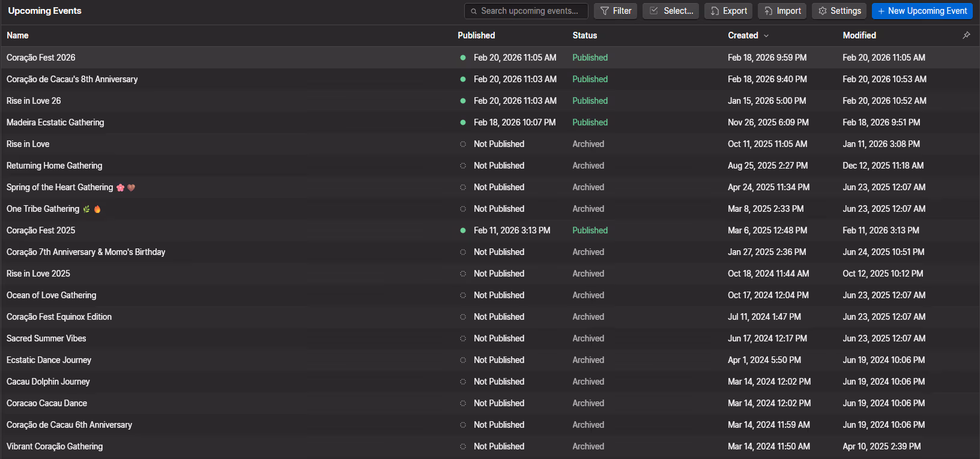Open the Coração Fest 2026 event
Screen dimensions: 980x459
point(41,58)
